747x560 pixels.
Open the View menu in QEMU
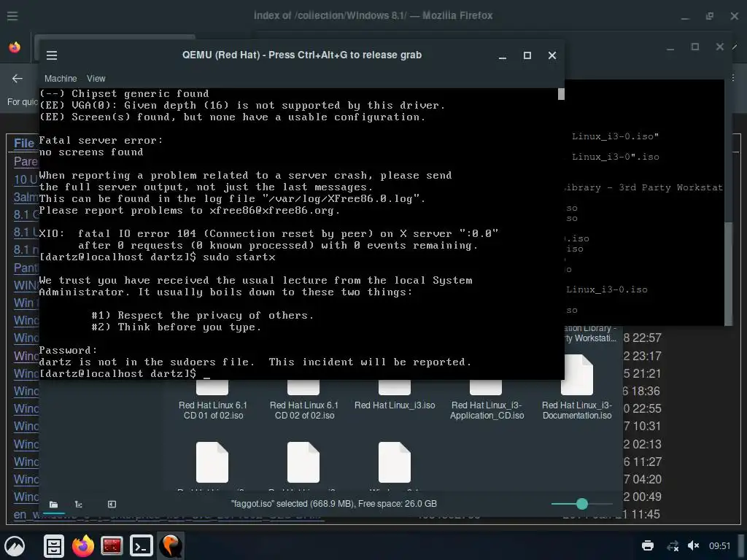coord(96,79)
